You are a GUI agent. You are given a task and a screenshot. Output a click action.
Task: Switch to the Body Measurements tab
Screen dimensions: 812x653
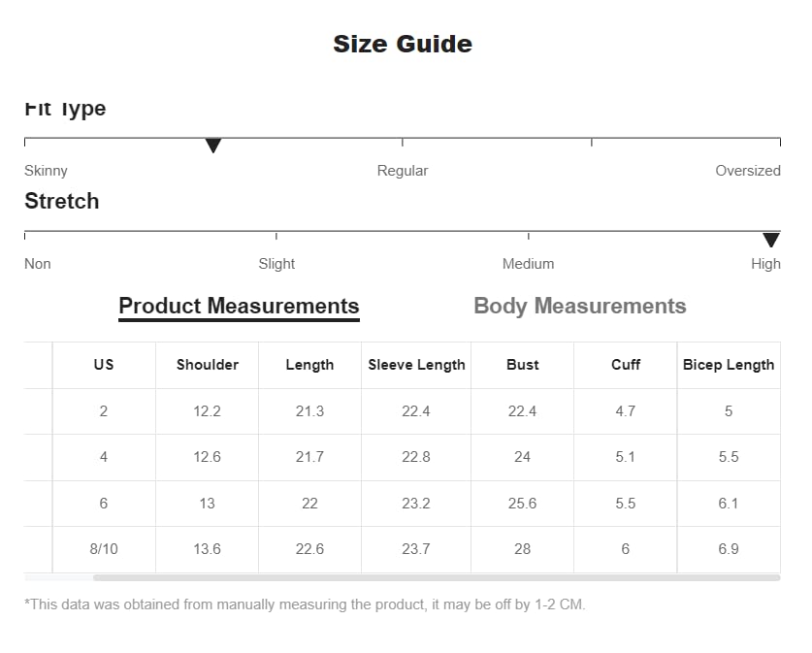[x=579, y=306]
